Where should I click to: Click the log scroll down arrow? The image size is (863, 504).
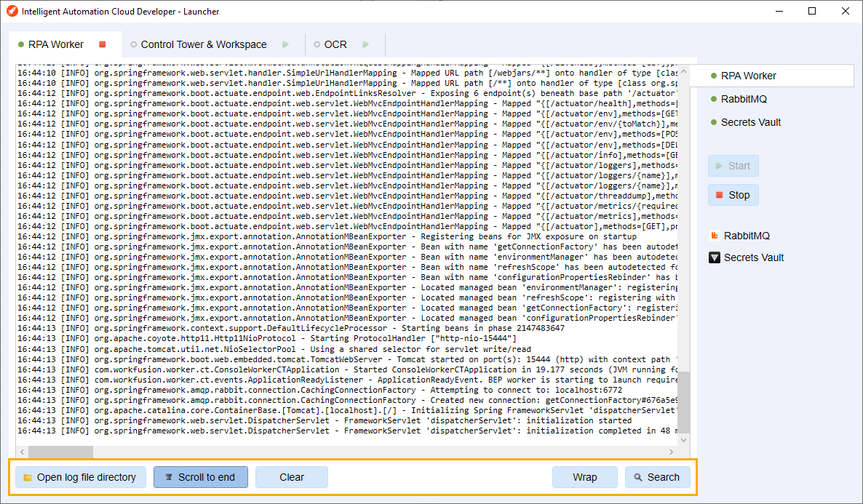(x=683, y=439)
